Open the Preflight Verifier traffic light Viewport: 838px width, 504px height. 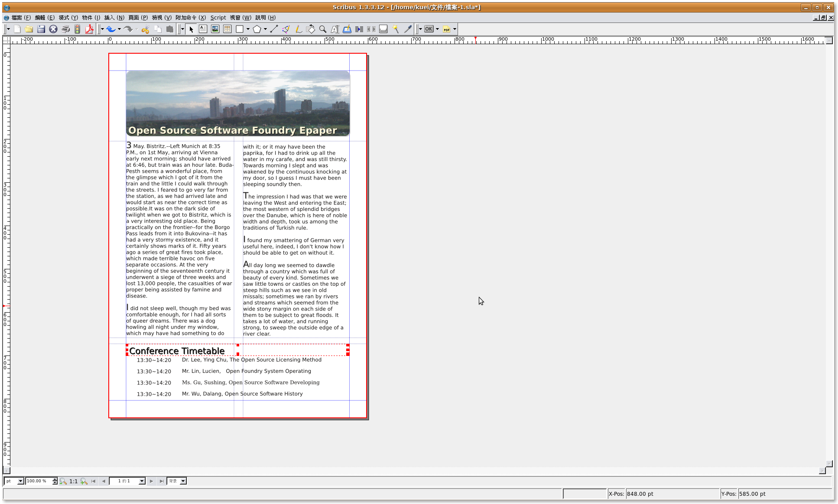click(78, 29)
